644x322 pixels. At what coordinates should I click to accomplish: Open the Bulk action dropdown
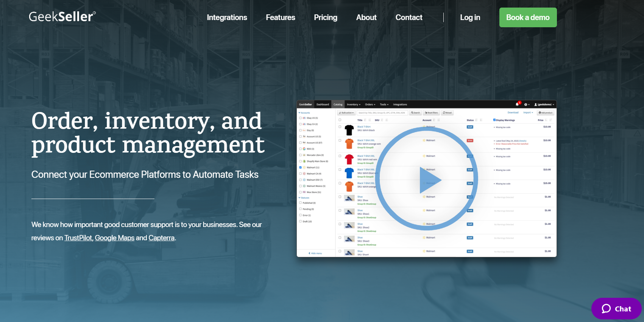pyautogui.click(x=346, y=113)
